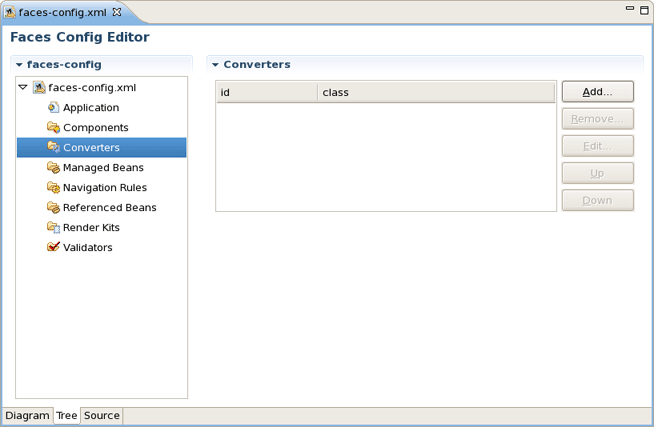Select Converters in the tree
The height and width of the screenshot is (427, 654).
pos(91,148)
